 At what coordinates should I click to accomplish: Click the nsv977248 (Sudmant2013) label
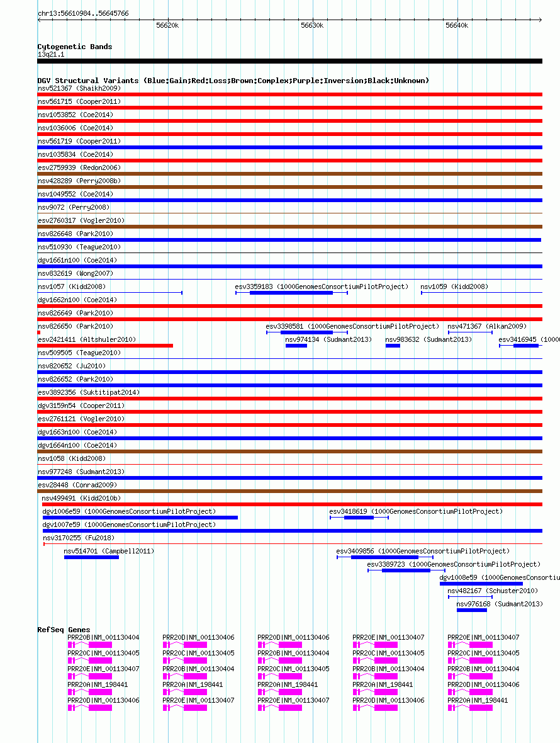tap(81, 472)
